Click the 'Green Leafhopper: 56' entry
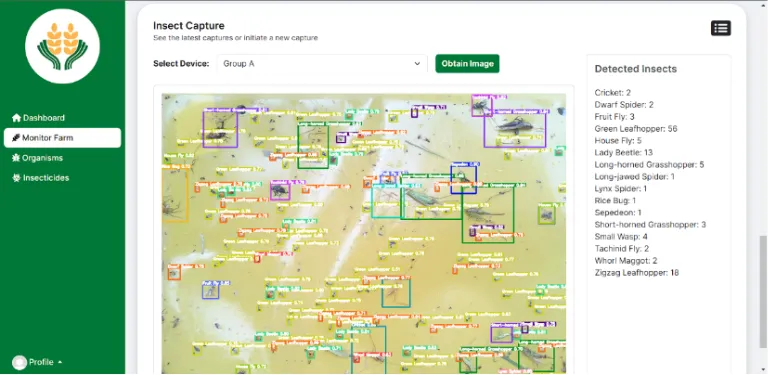This screenshot has width=768, height=375. pyautogui.click(x=636, y=129)
